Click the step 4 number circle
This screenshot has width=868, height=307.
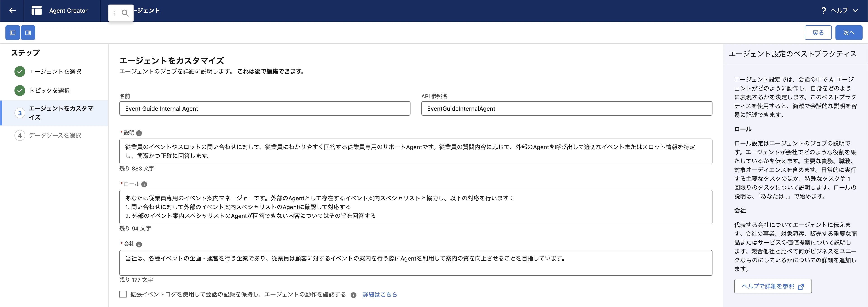(20, 135)
